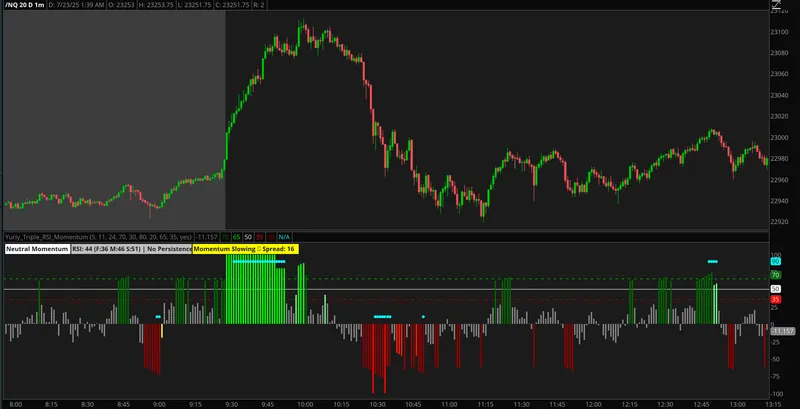Click the 13:00 time axis label
Screen dimensions: 800x409
pyautogui.click(x=738, y=404)
